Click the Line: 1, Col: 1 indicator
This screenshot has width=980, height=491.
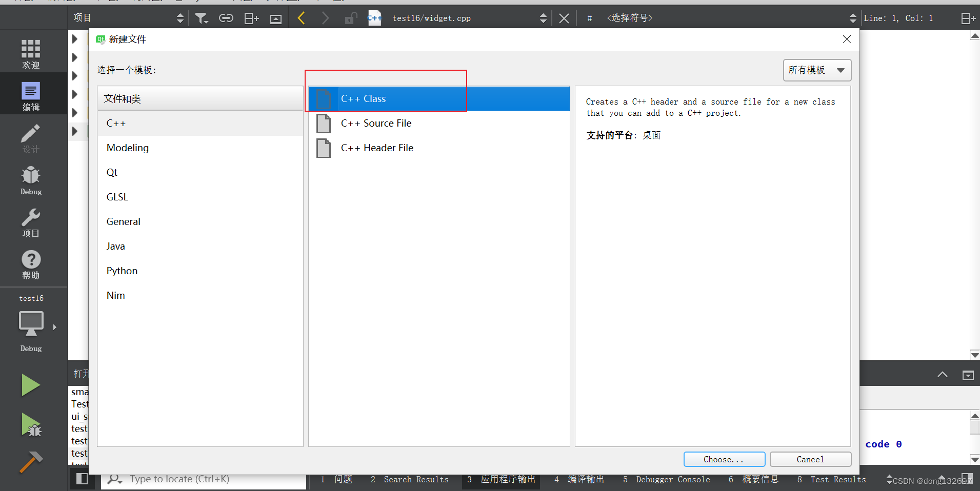click(x=898, y=18)
